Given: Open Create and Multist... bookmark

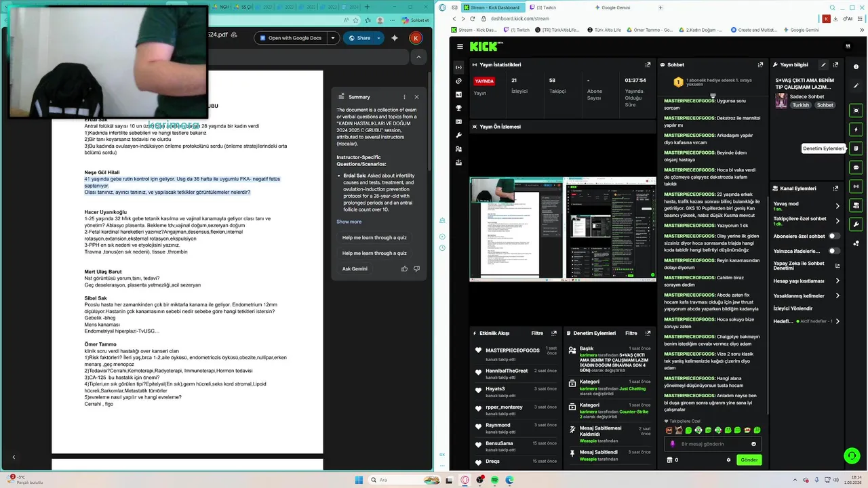Looking at the screenshot, I should tap(753, 30).
